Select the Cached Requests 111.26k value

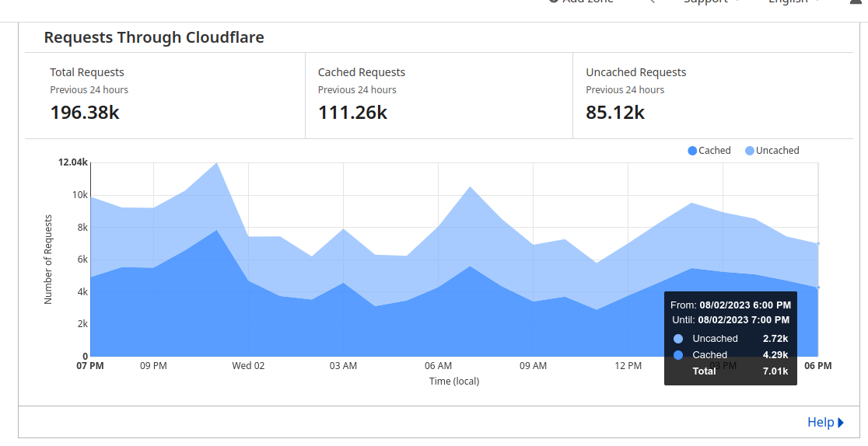(352, 113)
